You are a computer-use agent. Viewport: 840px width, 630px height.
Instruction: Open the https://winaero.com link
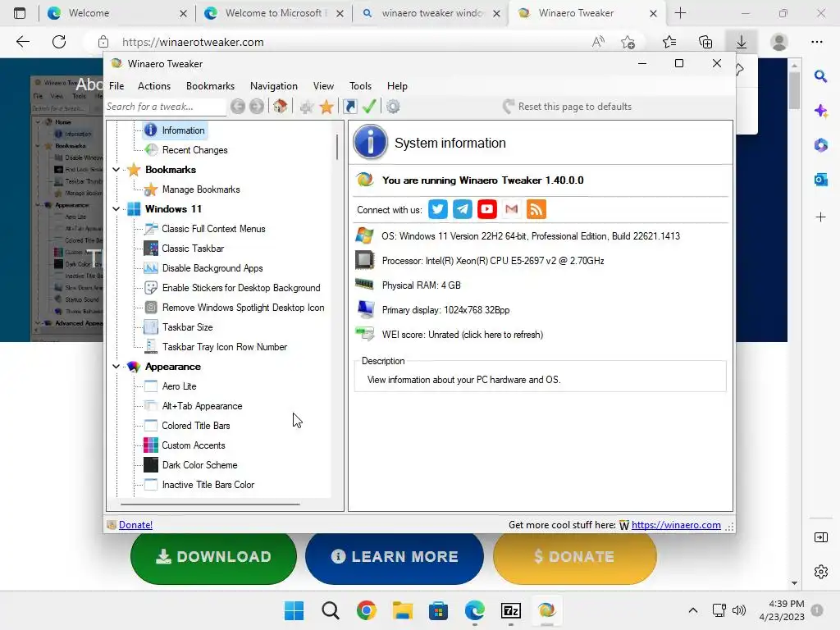click(676, 525)
